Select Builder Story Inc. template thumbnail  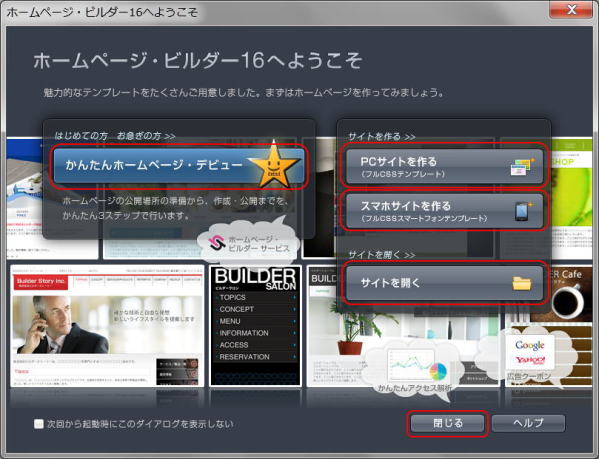click(x=107, y=326)
